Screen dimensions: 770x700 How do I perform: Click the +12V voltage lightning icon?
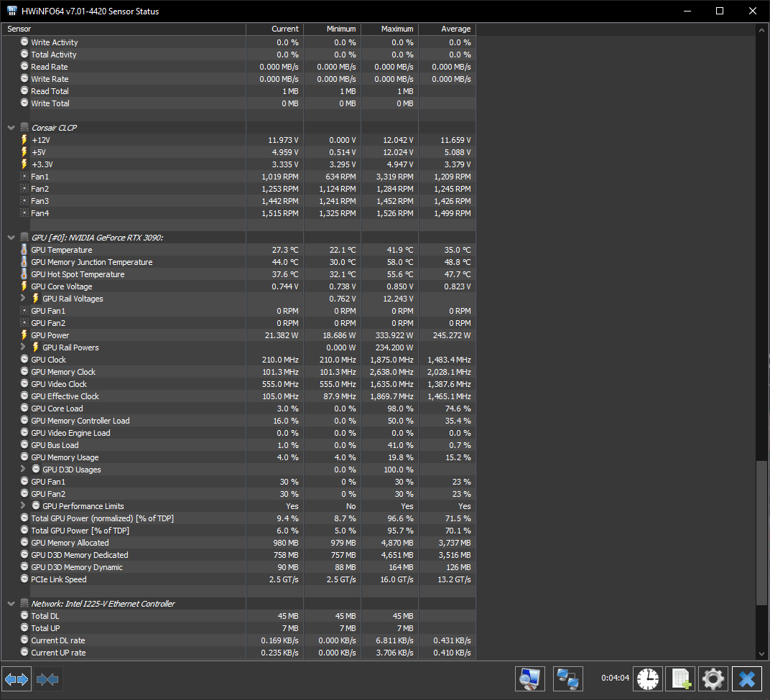[24, 140]
